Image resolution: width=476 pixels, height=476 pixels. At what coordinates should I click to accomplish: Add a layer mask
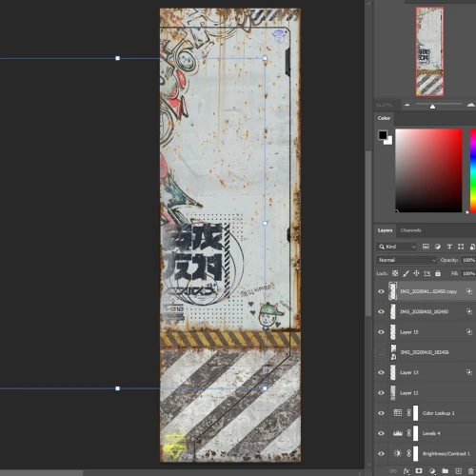[419, 471]
